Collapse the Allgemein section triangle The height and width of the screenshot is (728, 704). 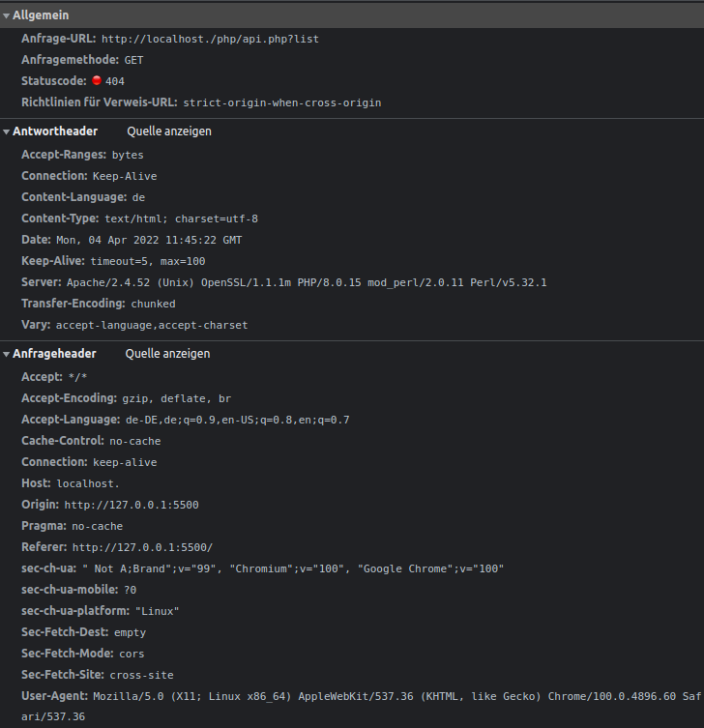(x=6, y=15)
